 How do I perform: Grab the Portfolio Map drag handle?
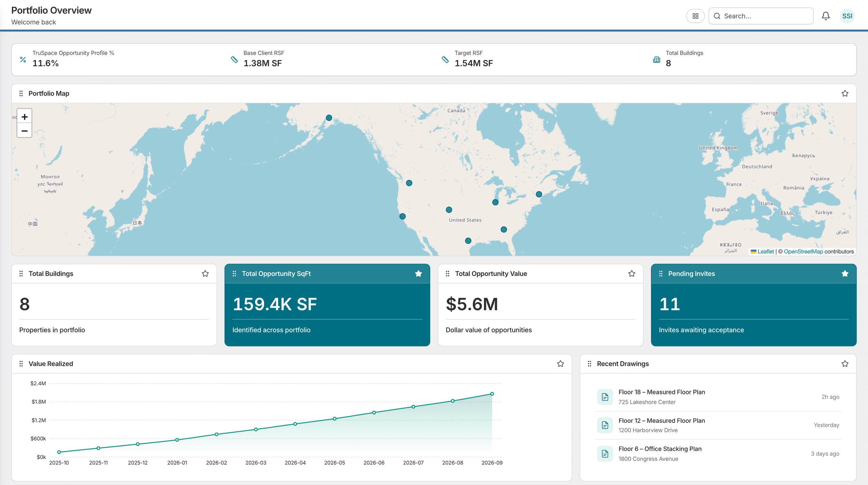coord(21,93)
